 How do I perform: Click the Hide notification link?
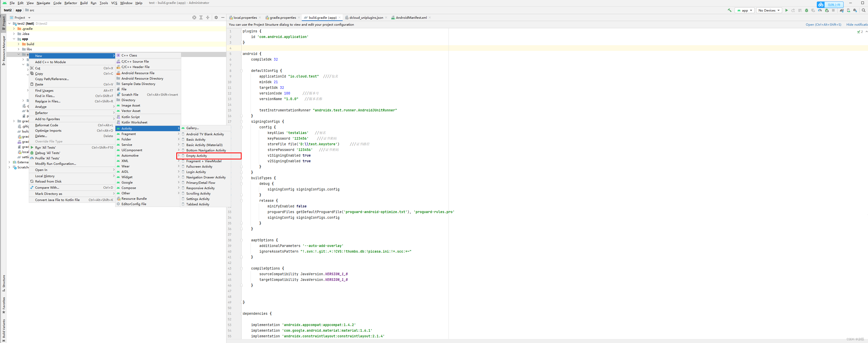pos(857,25)
